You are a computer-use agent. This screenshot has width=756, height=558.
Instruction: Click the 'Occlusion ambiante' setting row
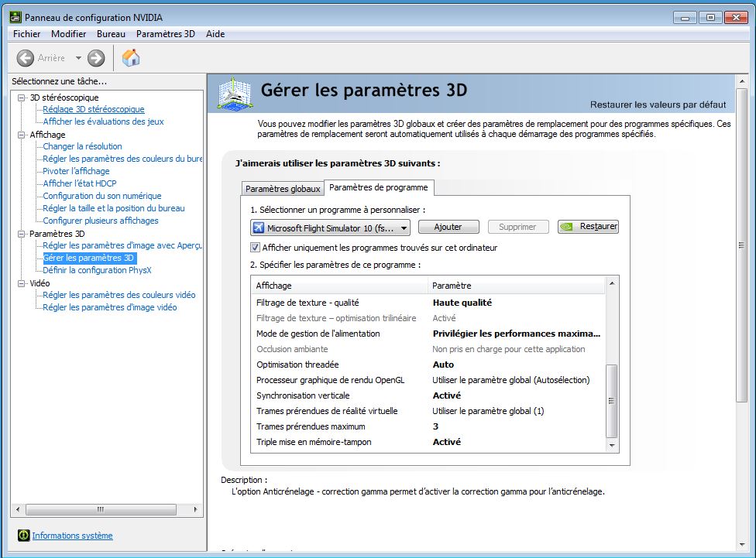tap(428, 349)
